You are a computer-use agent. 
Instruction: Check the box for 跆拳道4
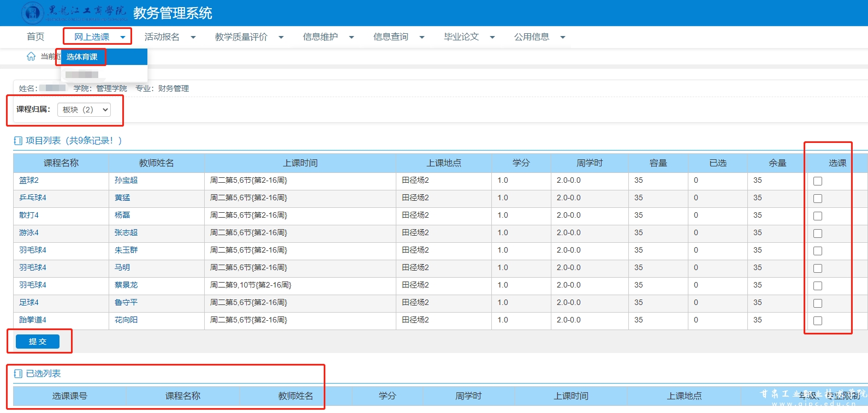[817, 321]
